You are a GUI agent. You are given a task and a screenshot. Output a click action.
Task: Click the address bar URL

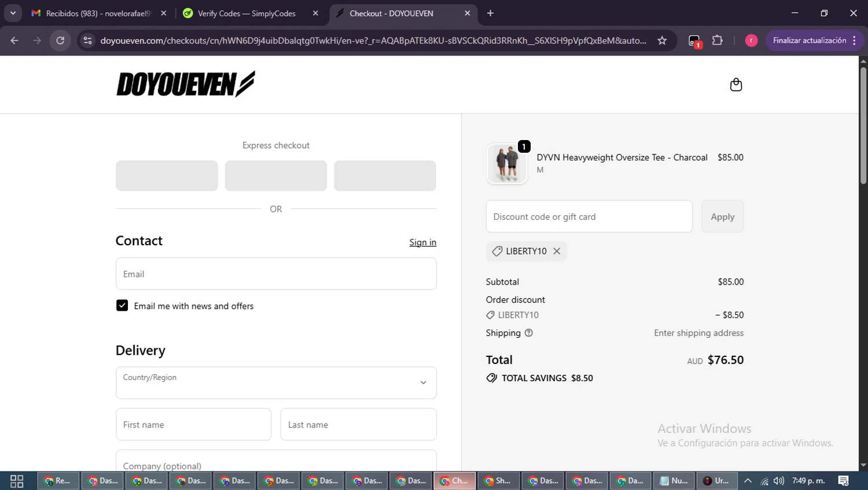[x=373, y=40]
